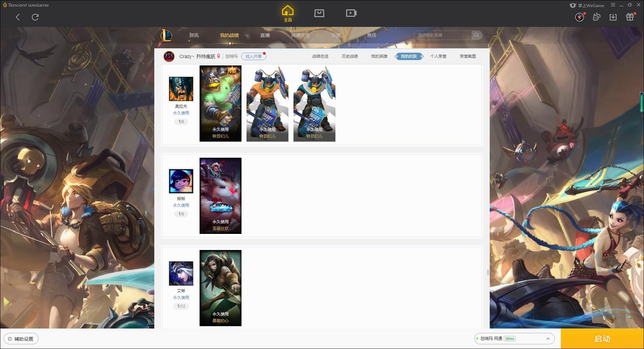Switch to the 英雄大全 tab
The width and height of the screenshot is (644, 349).
click(301, 35)
